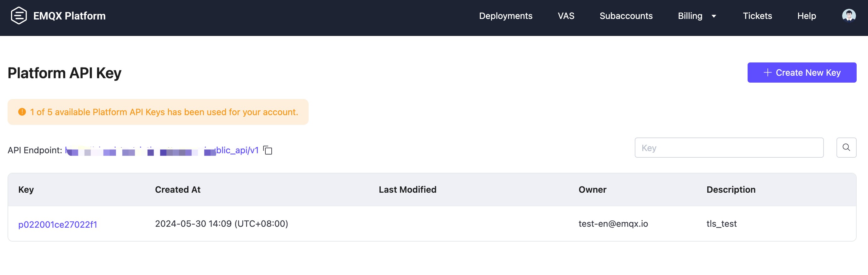Image resolution: width=868 pixels, height=275 pixels.
Task: Click the magnifier search button
Action: click(x=846, y=148)
